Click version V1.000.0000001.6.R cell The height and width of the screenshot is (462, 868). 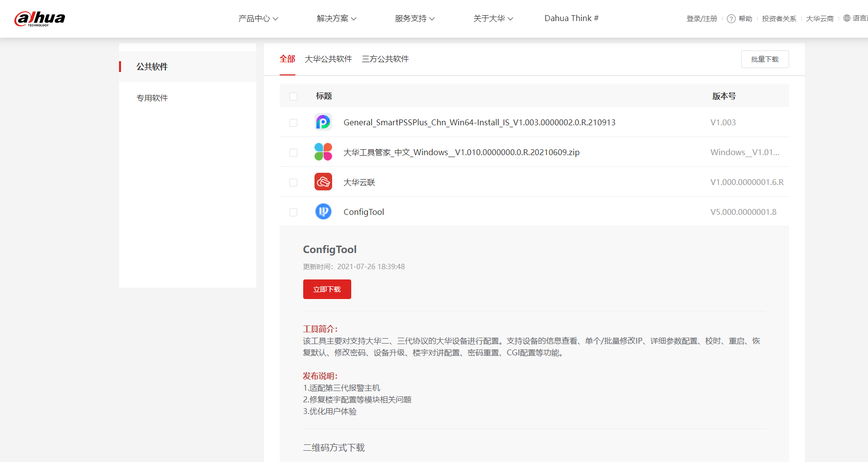point(747,182)
